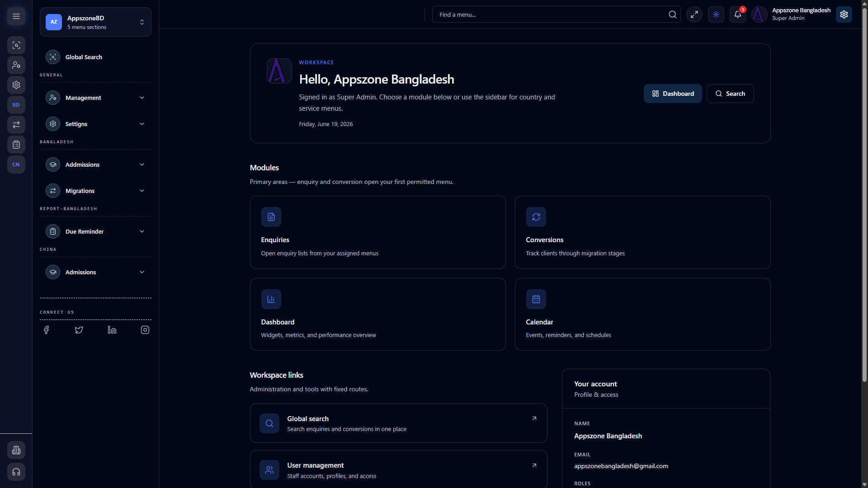This screenshot has height=488, width=868.
Task: Click the Dashboard button in hero card
Action: [x=673, y=94]
